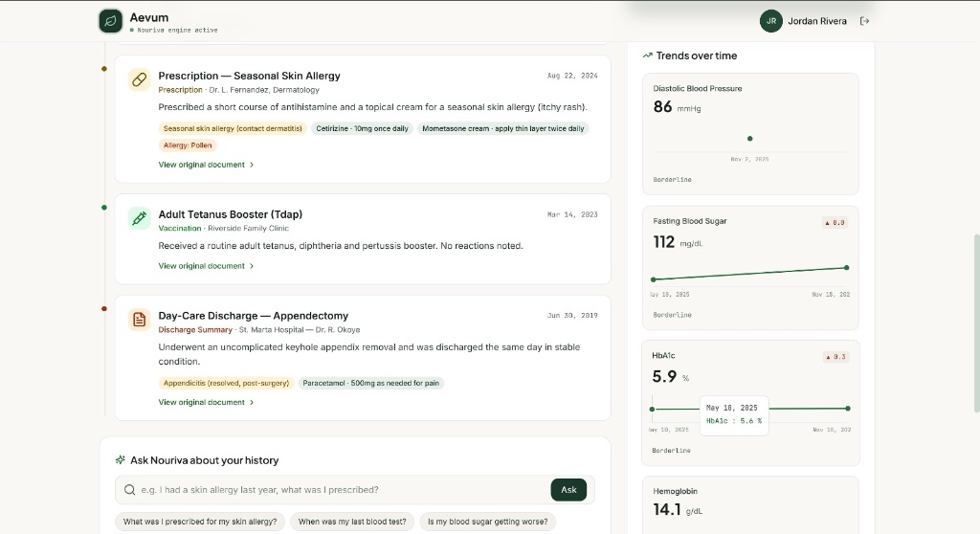Click the Fasting Blood Sugar chart end point

coord(846,268)
